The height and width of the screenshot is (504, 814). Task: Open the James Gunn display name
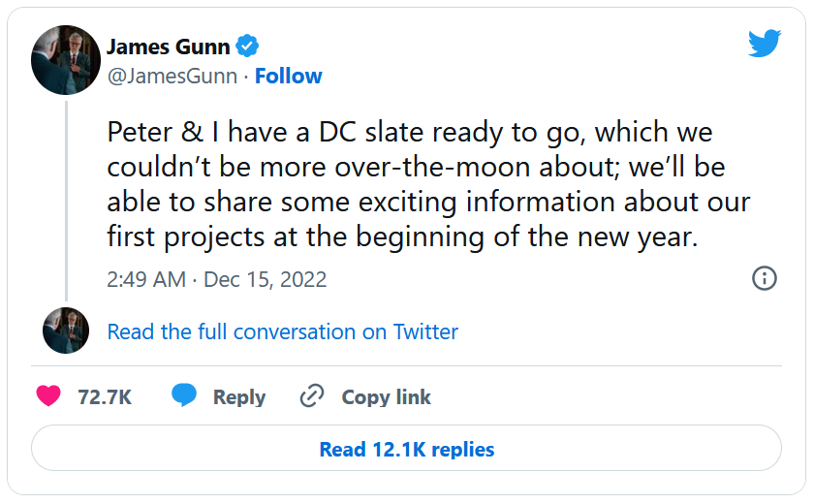click(x=168, y=47)
